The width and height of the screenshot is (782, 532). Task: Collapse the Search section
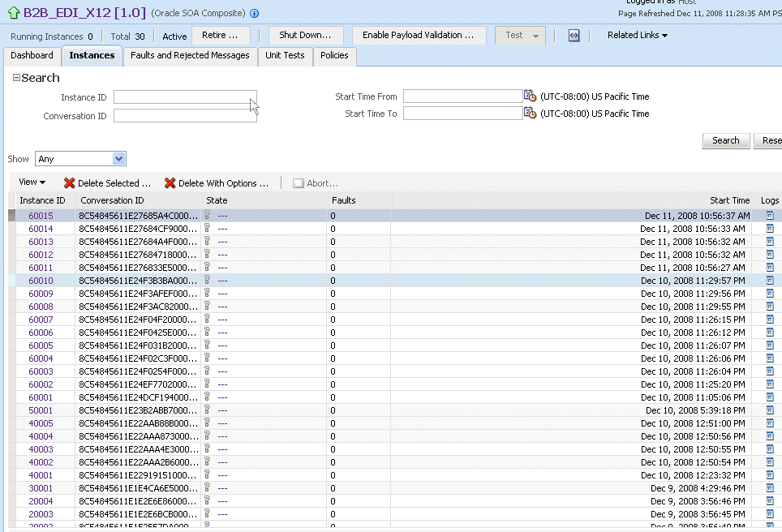tap(16, 78)
